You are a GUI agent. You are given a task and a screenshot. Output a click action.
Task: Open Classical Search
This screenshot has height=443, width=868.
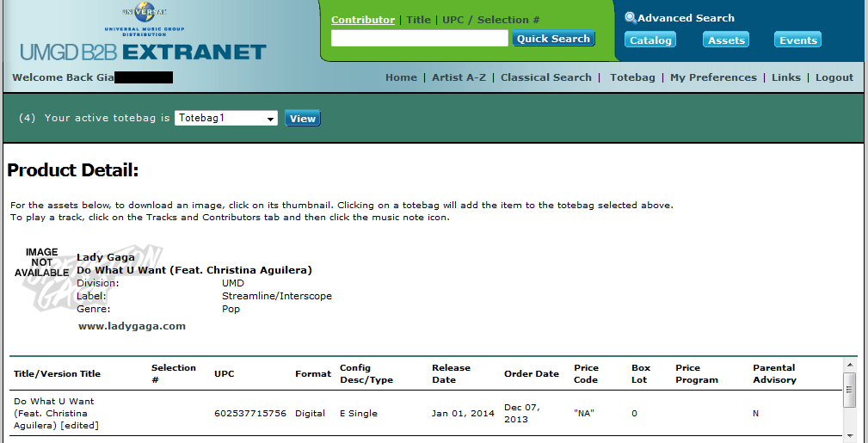click(x=545, y=77)
